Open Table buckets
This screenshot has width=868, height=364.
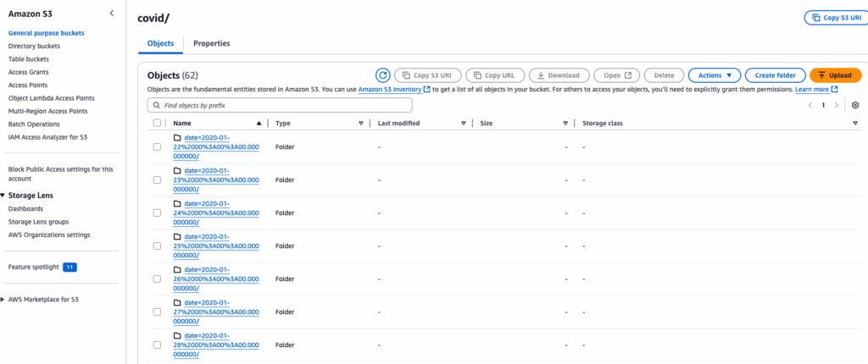(28, 59)
